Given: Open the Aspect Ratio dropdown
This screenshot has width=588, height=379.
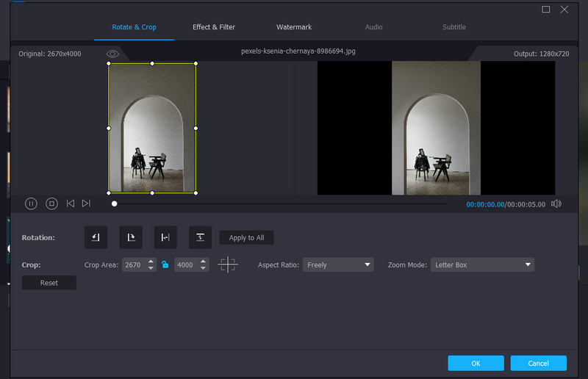Looking at the screenshot, I should pyautogui.click(x=338, y=264).
